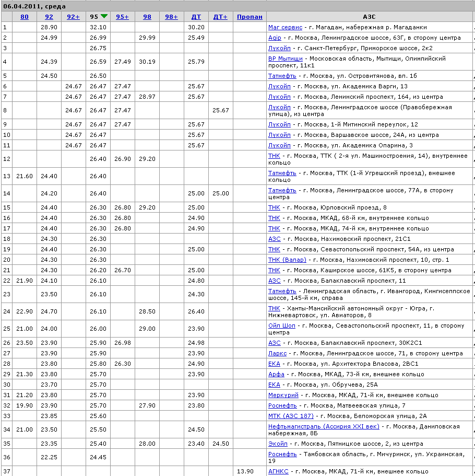
Task: Sort by Пропан column header
Action: tap(250, 17)
